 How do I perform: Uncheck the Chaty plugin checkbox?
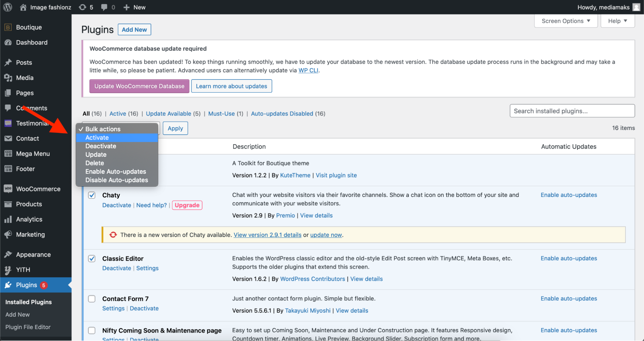coord(92,195)
